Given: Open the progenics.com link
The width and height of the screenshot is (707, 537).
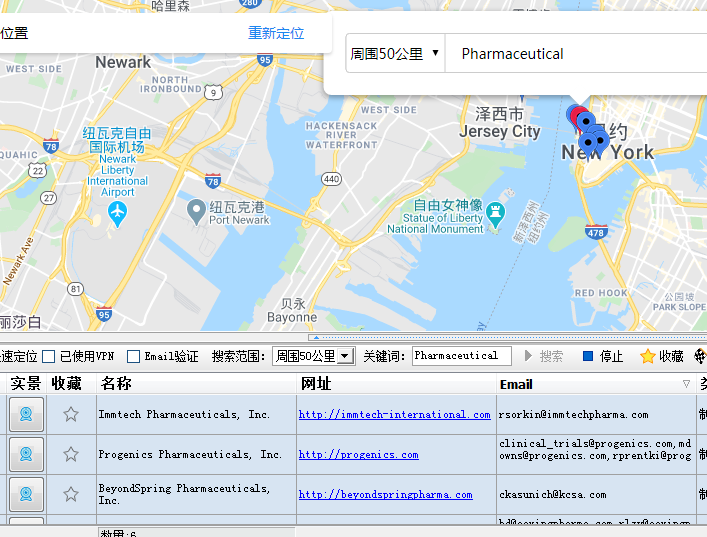Looking at the screenshot, I should tap(358, 454).
